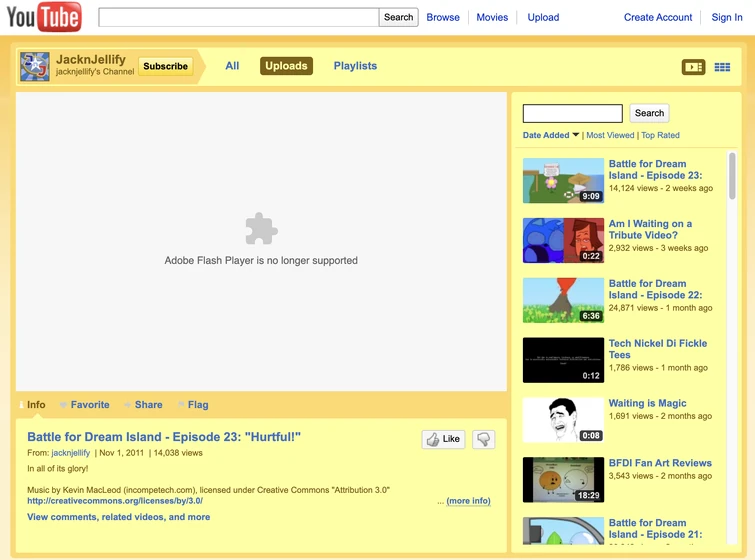
Task: Click View comments, related videos, and more
Action: coord(118,517)
